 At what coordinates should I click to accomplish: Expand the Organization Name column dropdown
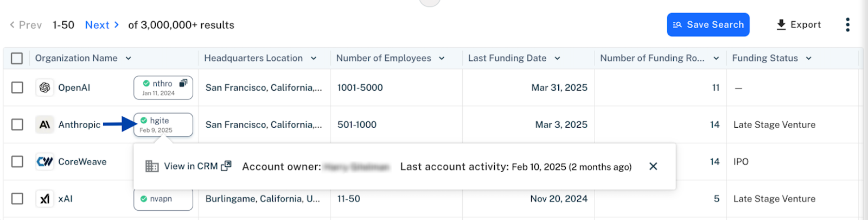[x=128, y=58]
